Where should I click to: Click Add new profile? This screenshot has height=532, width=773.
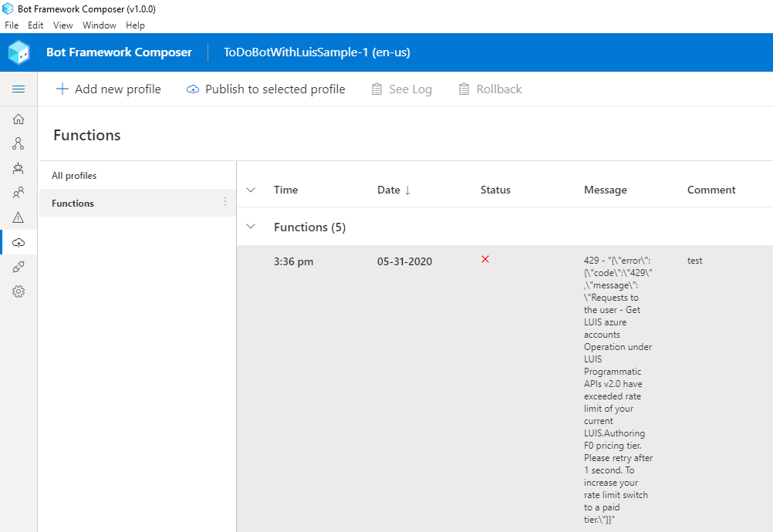pos(108,89)
